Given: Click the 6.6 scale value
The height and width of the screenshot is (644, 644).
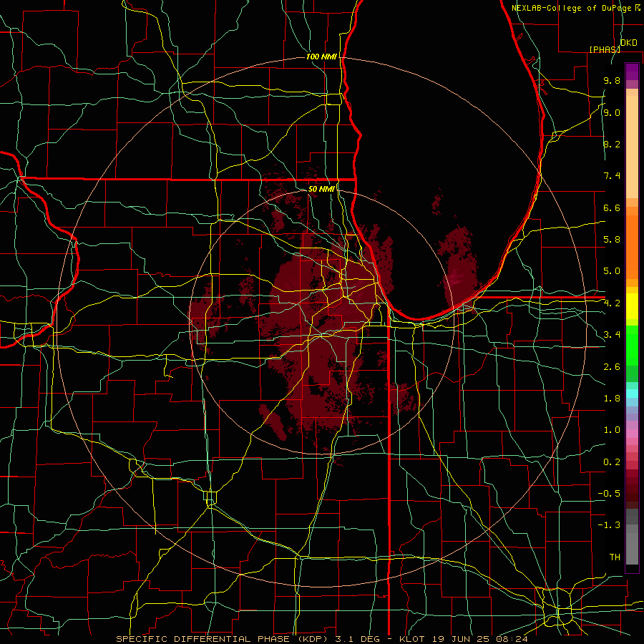Looking at the screenshot, I should click(612, 208).
